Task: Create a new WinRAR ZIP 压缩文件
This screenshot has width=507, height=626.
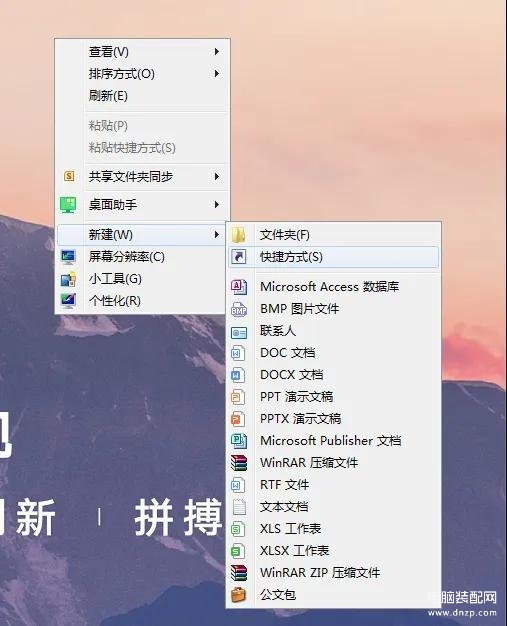Action: 334,573
